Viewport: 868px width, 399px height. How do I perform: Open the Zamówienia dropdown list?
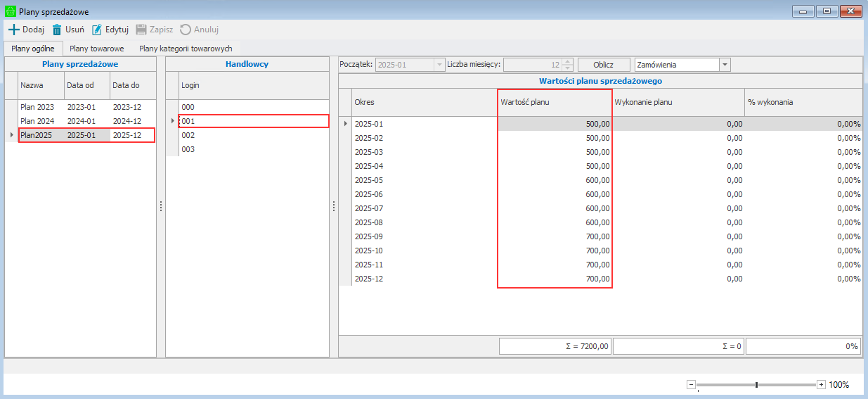[x=725, y=65]
